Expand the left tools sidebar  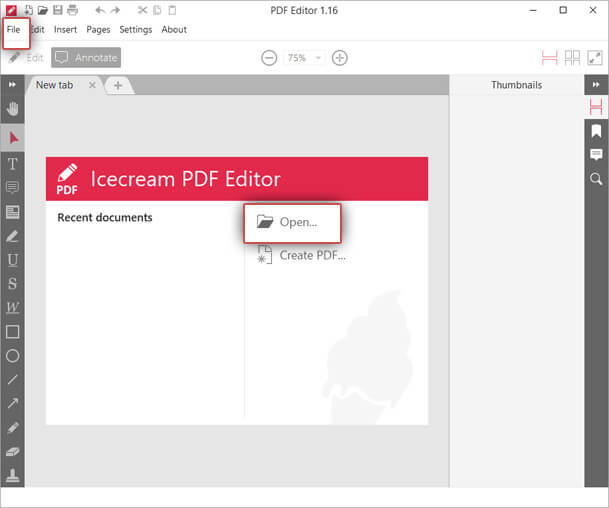tap(13, 85)
